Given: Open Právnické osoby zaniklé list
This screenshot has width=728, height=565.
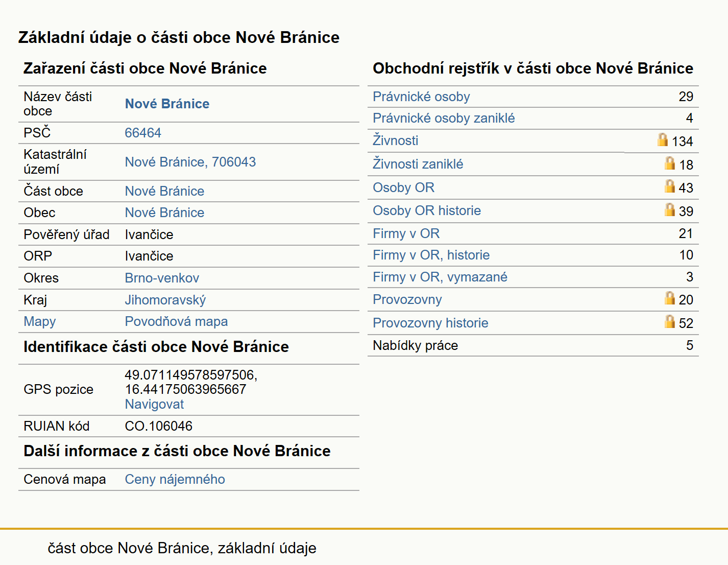Looking at the screenshot, I should pyautogui.click(x=444, y=118).
